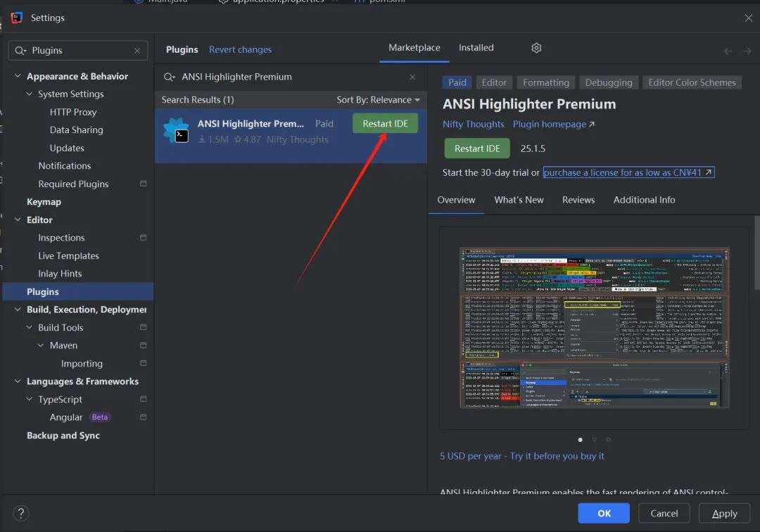This screenshot has width=760, height=532.
Task: Open the Nifty Thoughts vendor link
Action: click(473, 124)
